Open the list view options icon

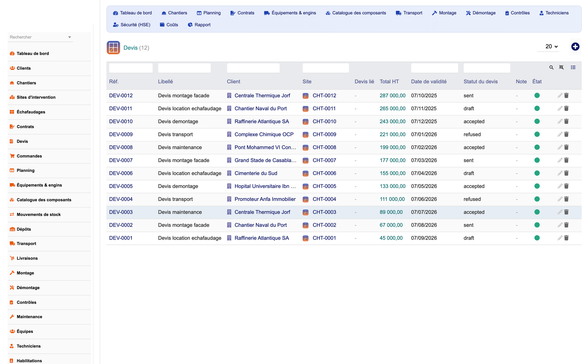573,67
